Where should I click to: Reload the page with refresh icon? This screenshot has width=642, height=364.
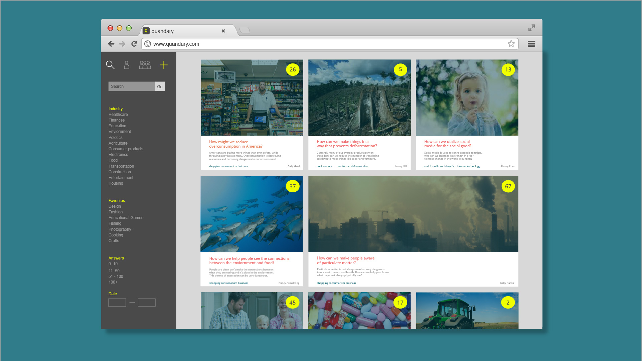click(134, 44)
